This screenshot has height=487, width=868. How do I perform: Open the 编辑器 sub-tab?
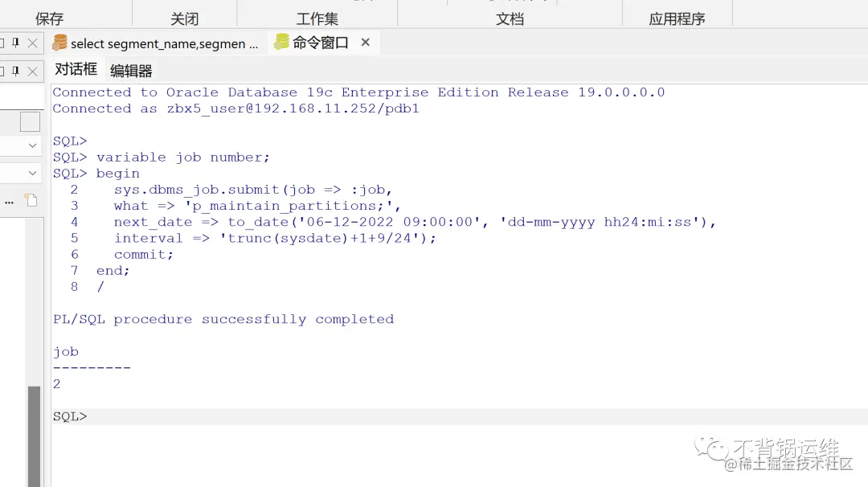pos(131,71)
